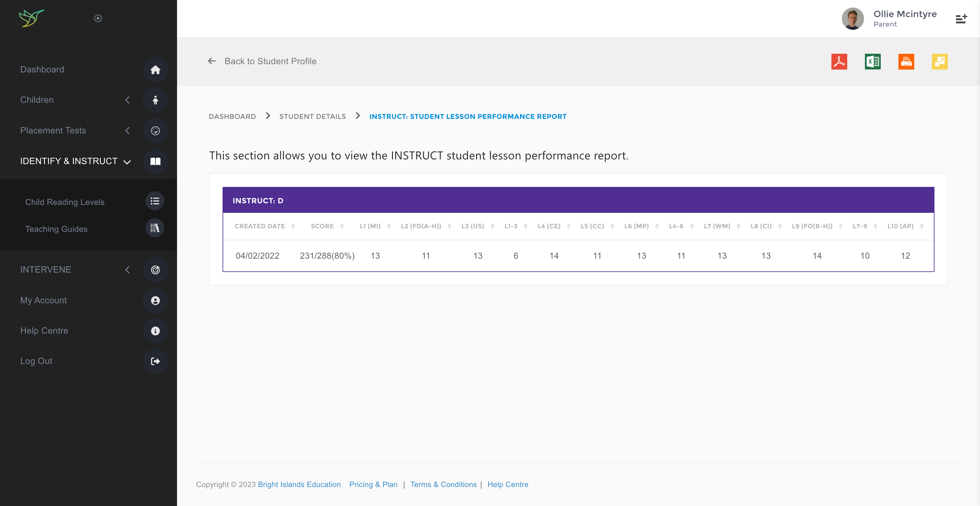The width and height of the screenshot is (980, 506).
Task: Toggle the sidebar pin radio icon
Action: click(x=98, y=18)
